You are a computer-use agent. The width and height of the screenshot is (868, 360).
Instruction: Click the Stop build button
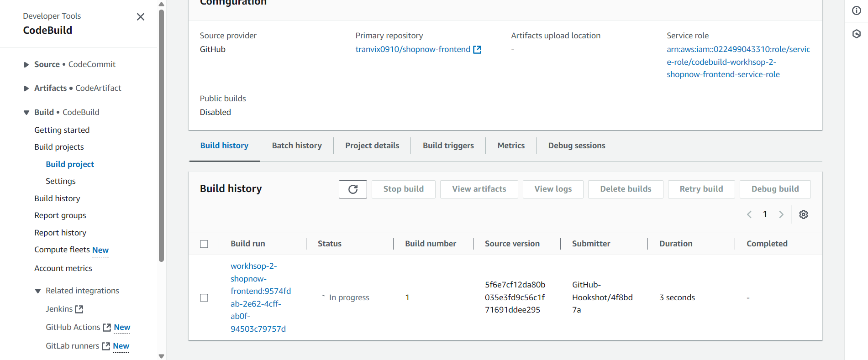point(404,189)
